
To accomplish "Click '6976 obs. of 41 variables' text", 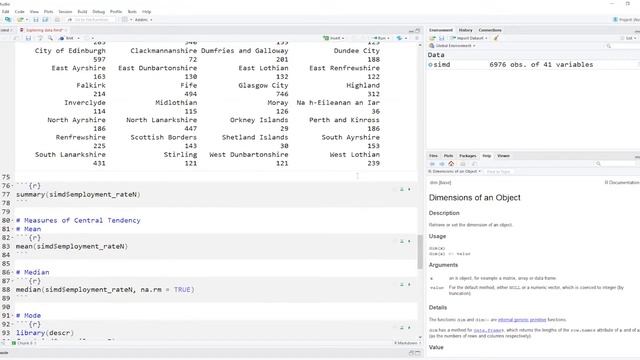I will tap(541, 64).
